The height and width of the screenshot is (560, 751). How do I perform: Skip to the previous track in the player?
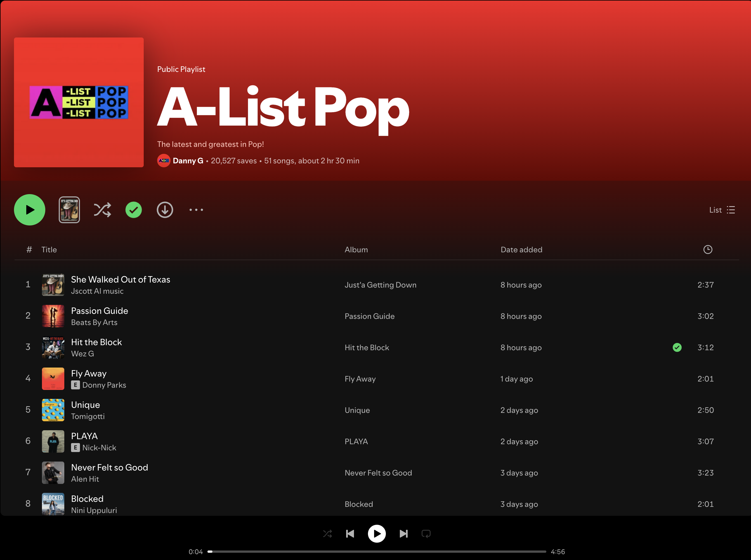tap(350, 534)
